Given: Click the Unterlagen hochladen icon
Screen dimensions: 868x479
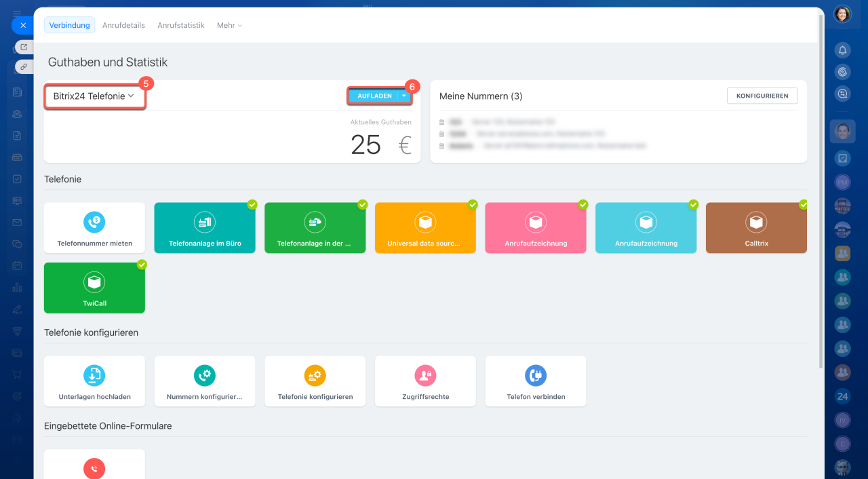Looking at the screenshot, I should pyautogui.click(x=94, y=375).
